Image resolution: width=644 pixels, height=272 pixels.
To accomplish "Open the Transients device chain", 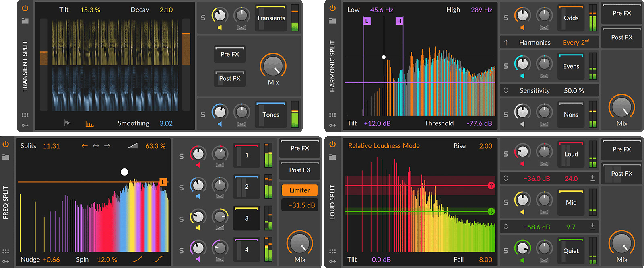I will [x=271, y=18].
